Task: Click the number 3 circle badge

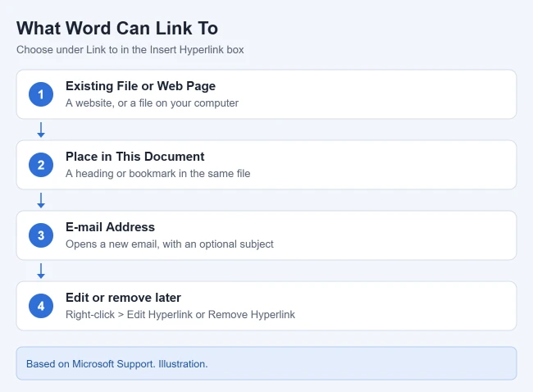Action: 41,235
